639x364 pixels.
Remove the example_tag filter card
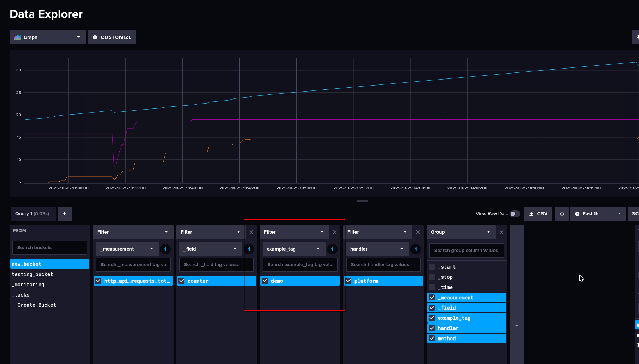coord(334,232)
